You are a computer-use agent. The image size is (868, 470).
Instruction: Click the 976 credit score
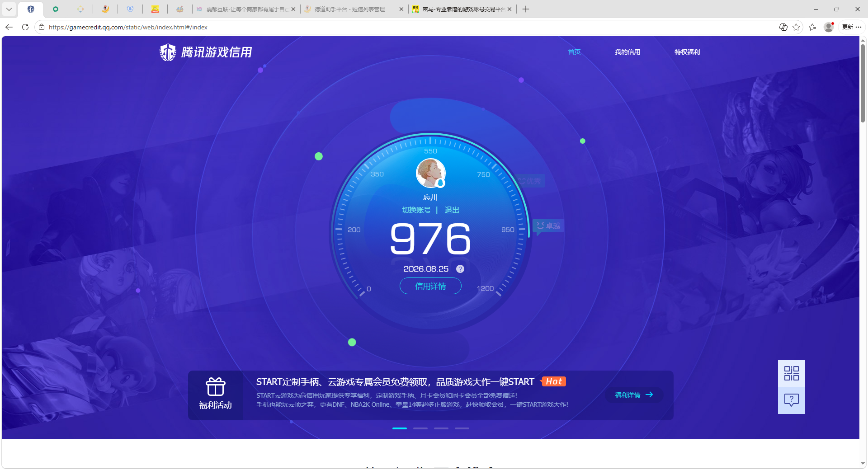tap(430, 239)
